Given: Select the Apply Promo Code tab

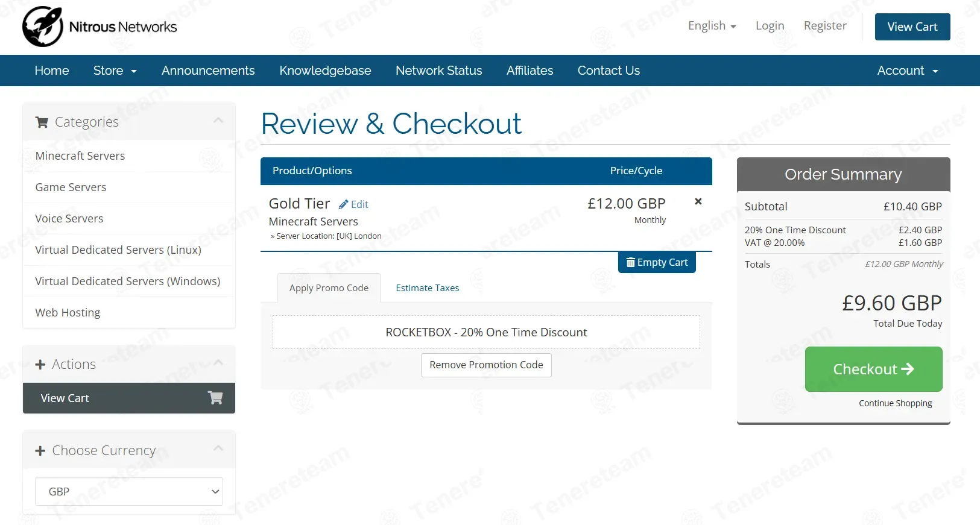Looking at the screenshot, I should point(329,288).
